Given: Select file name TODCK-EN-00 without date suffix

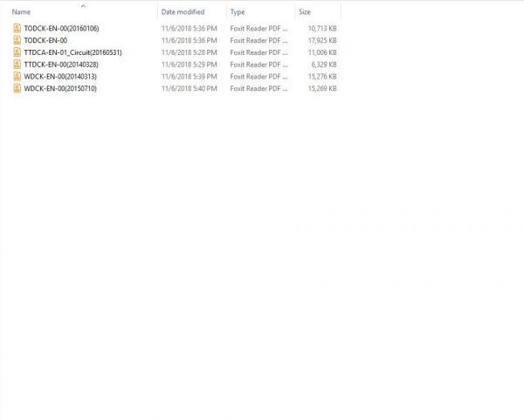Looking at the screenshot, I should [45, 40].
